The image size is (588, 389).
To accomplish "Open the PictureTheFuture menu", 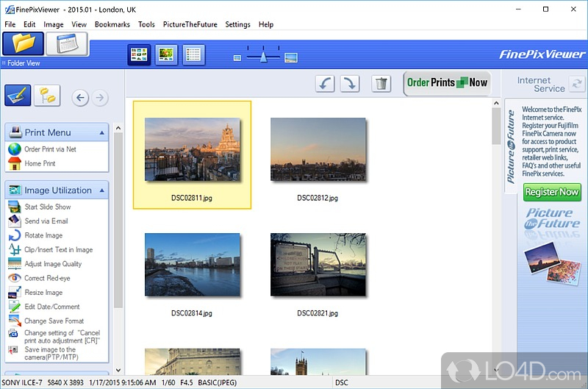I will tap(190, 24).
